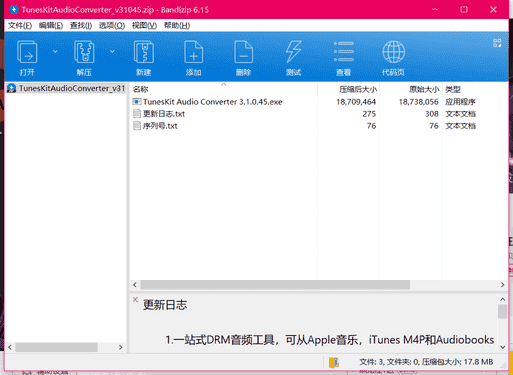Click the comment panel scroll down arrow
Image resolution: width=513 pixels, height=375 pixels.
[x=503, y=347]
